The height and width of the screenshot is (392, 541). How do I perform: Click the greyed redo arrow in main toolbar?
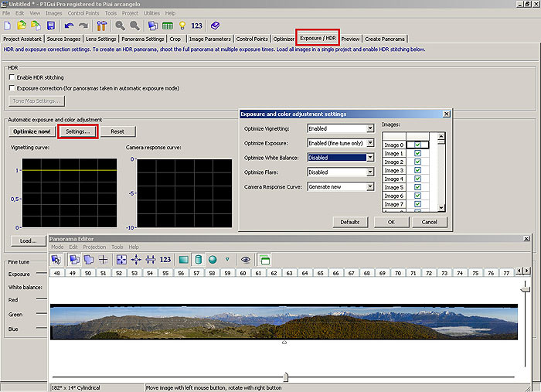[83, 26]
